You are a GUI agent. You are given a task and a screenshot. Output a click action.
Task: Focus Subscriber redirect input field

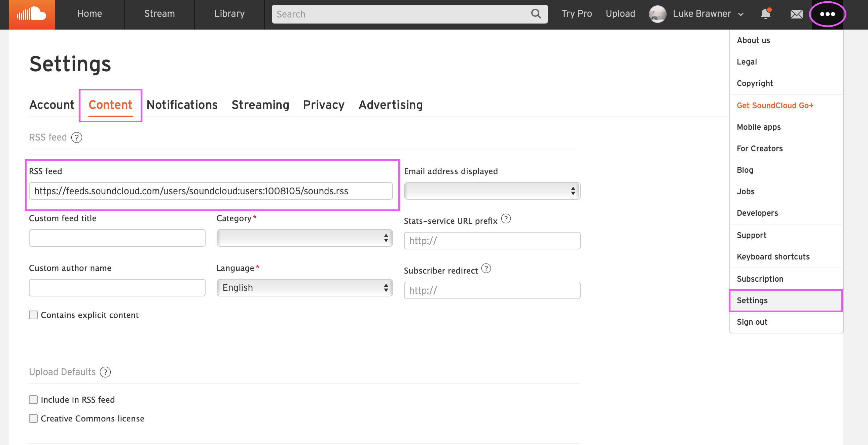492,290
